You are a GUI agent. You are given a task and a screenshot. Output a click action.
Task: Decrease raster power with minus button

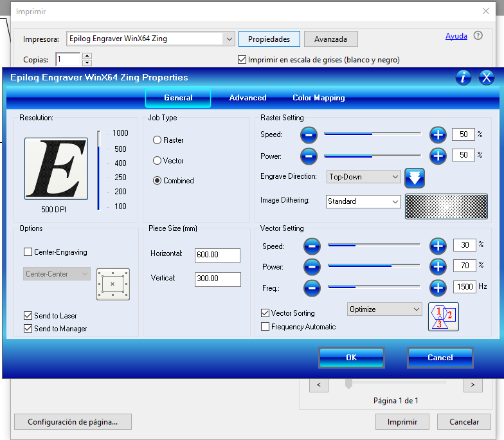click(x=309, y=156)
